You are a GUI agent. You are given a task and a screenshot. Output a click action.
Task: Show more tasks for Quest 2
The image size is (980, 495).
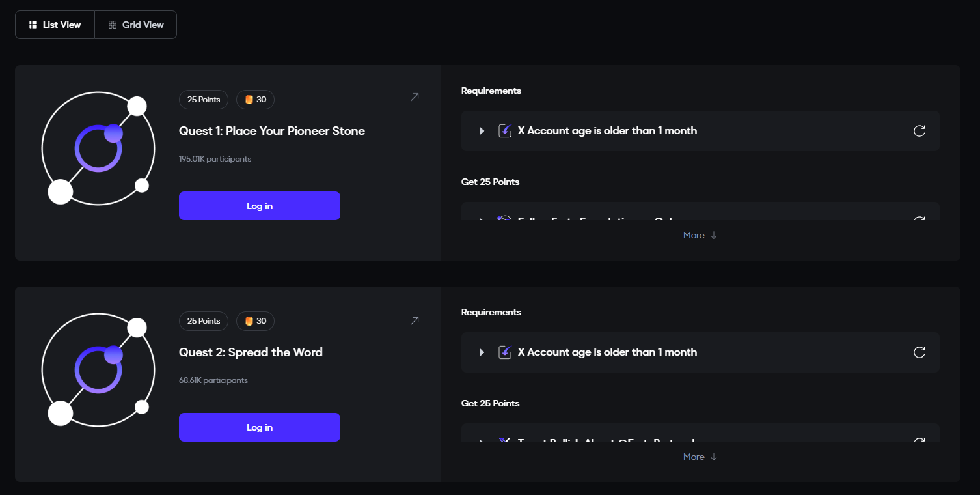coord(700,457)
